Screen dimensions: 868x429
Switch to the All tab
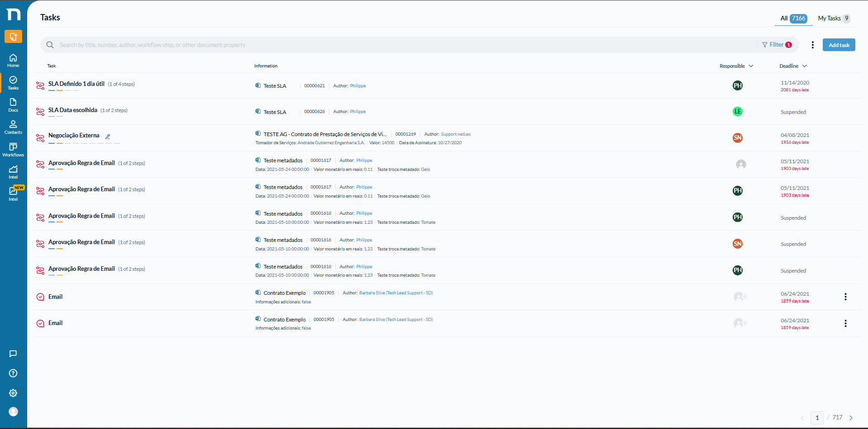pyautogui.click(x=793, y=19)
